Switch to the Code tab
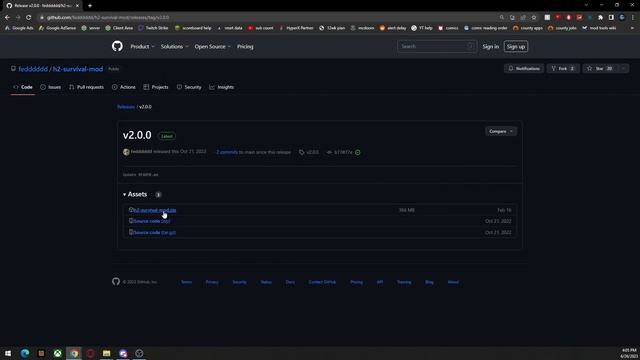The image size is (640, 360). click(x=23, y=87)
